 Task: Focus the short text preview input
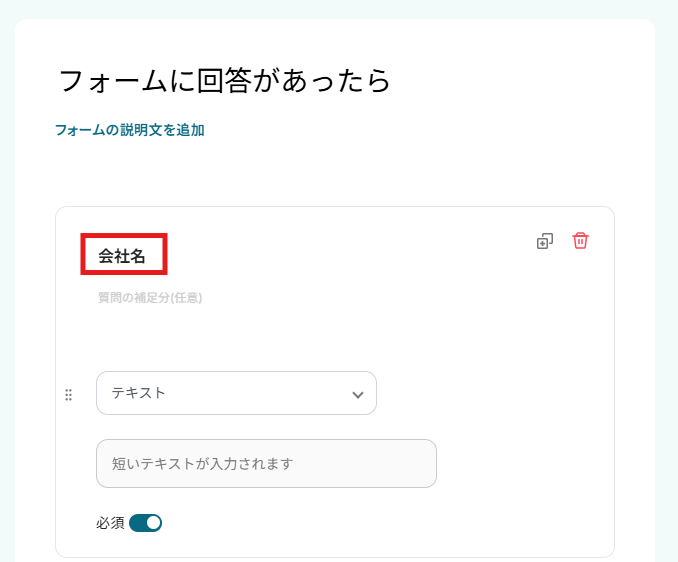click(266, 464)
